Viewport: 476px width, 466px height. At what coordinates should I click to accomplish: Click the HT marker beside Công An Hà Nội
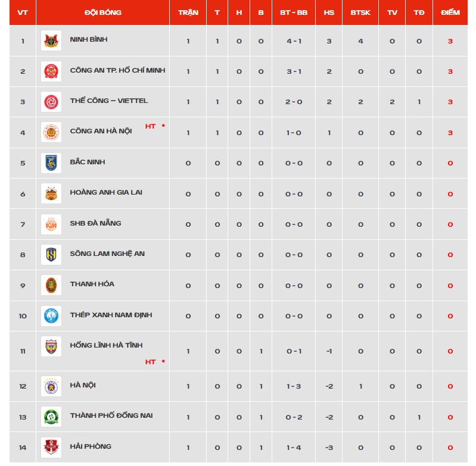150,126
